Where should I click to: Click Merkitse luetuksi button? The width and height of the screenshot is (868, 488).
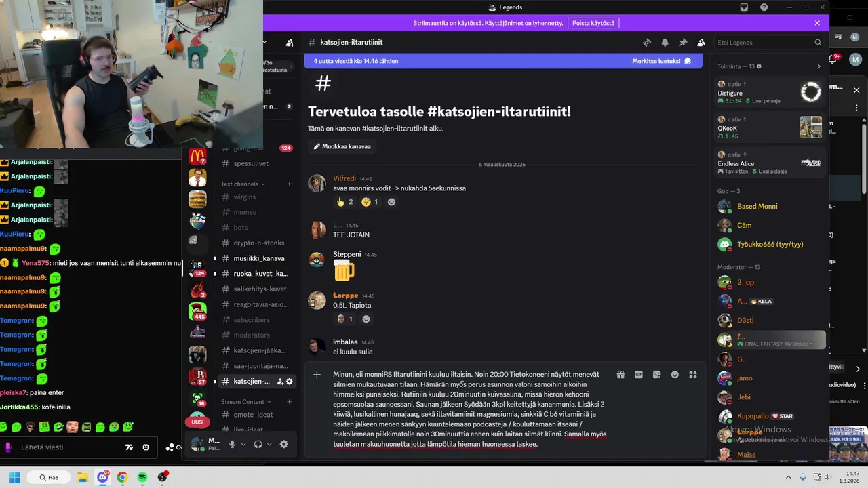(662, 61)
